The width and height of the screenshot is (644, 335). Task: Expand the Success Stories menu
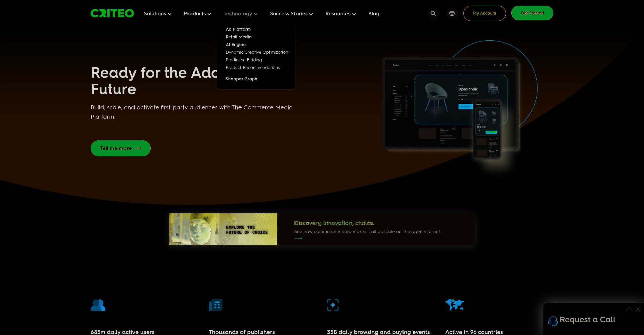291,14
